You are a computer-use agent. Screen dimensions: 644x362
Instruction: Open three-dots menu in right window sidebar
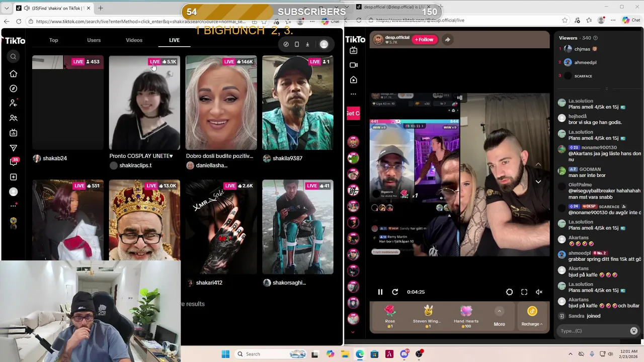point(354,94)
